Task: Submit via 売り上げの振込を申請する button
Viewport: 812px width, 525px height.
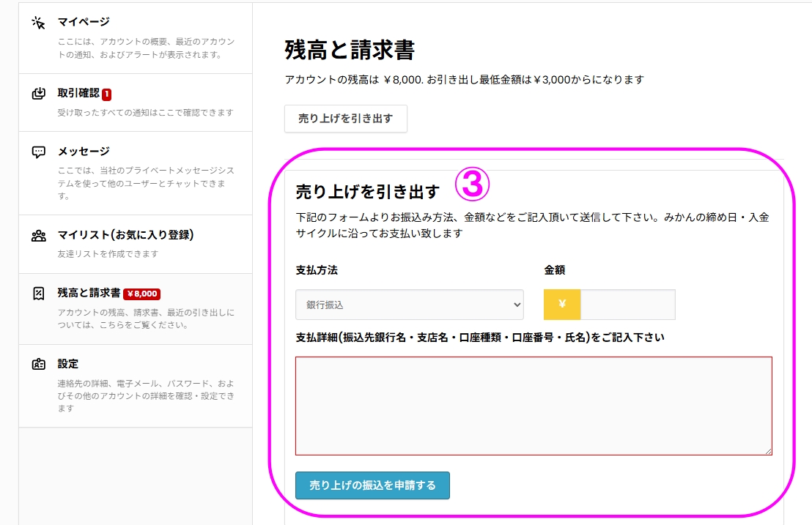Action: pos(372,485)
